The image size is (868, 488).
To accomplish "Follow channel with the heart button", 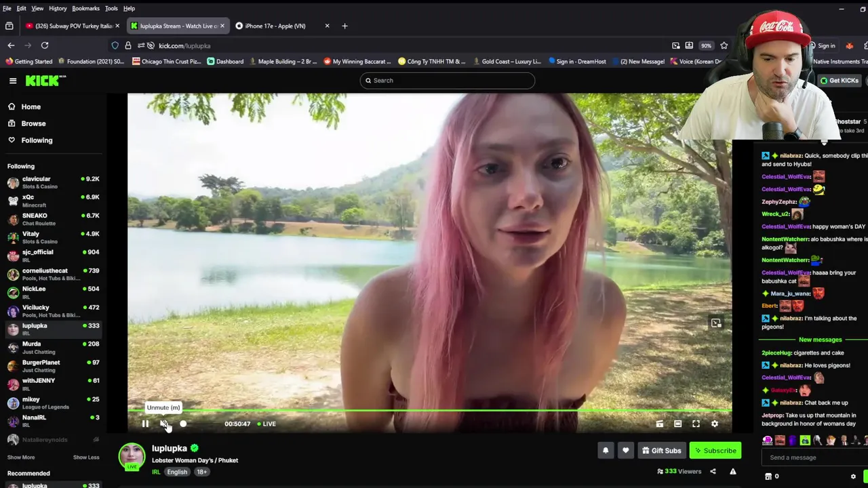I will coord(625,450).
